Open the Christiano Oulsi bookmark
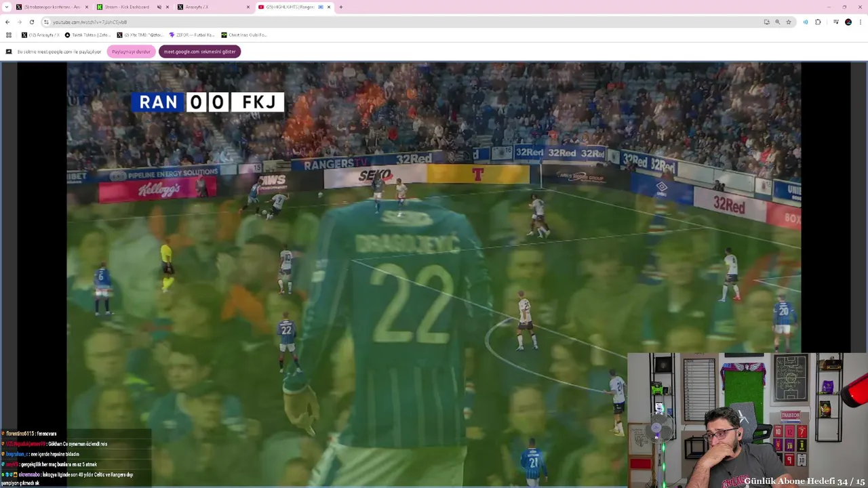Viewport: 868px width, 488px height. (x=244, y=35)
